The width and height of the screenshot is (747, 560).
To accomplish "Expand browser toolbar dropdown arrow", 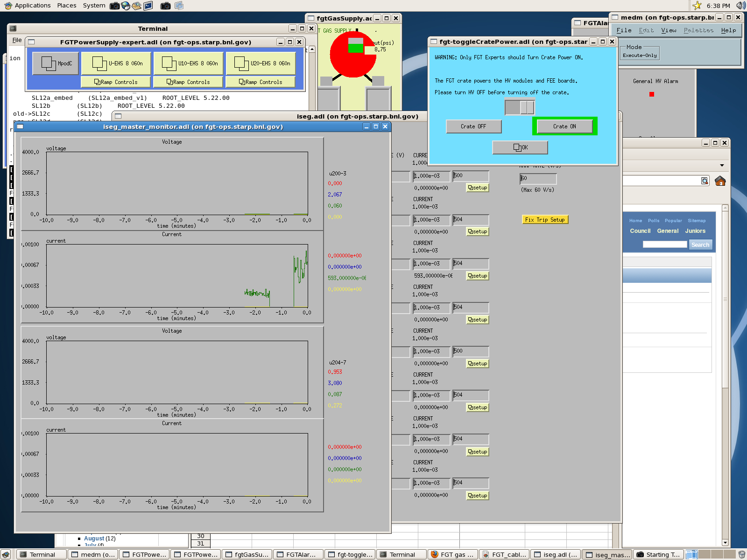I will click(722, 165).
